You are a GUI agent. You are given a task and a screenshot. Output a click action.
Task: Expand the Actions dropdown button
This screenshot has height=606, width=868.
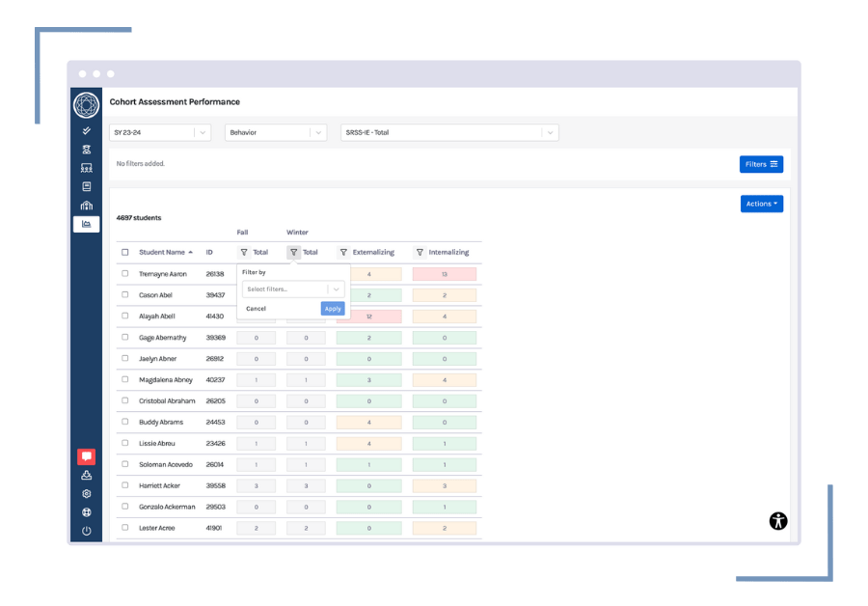point(762,204)
